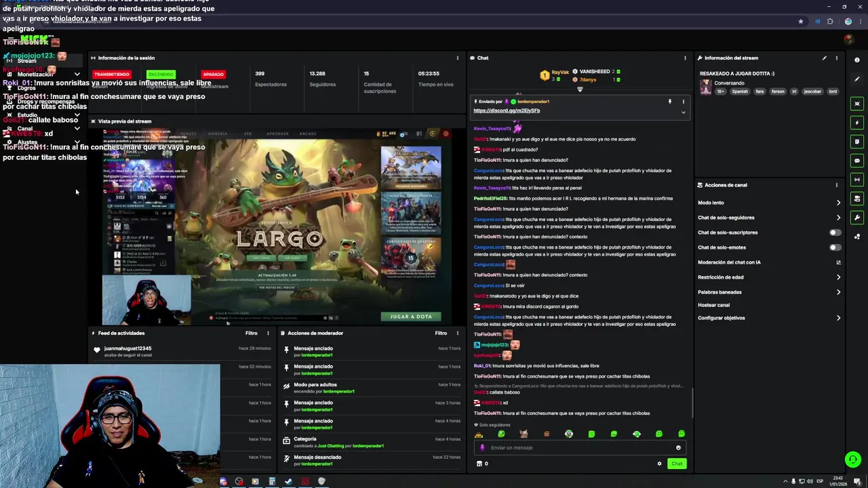Open emoji picker in chat input
This screenshot has height=488, width=868.
tap(678, 447)
